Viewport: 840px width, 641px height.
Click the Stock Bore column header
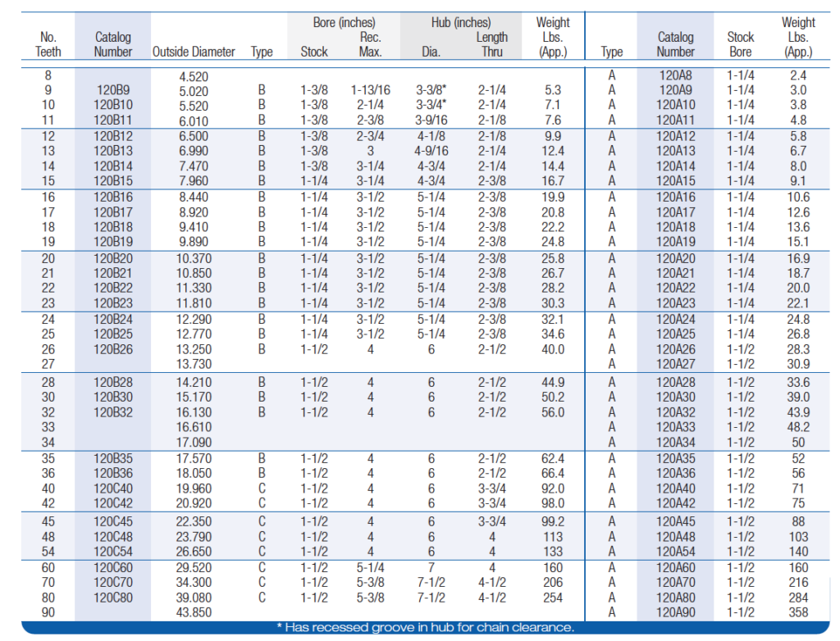[x=740, y=44]
